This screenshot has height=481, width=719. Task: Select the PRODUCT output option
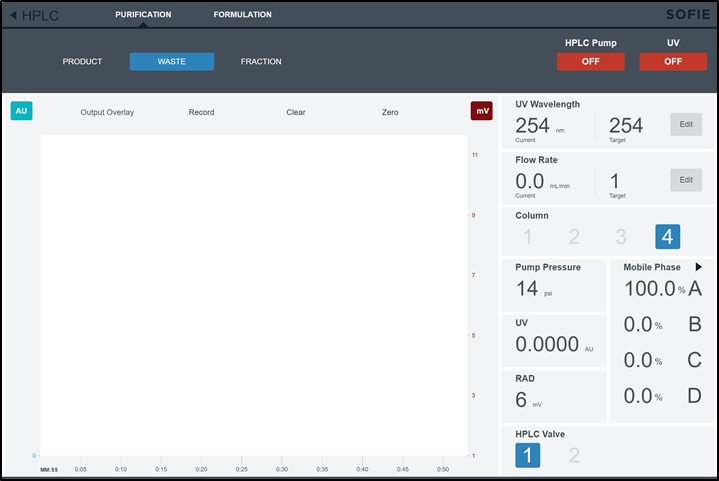tap(83, 62)
